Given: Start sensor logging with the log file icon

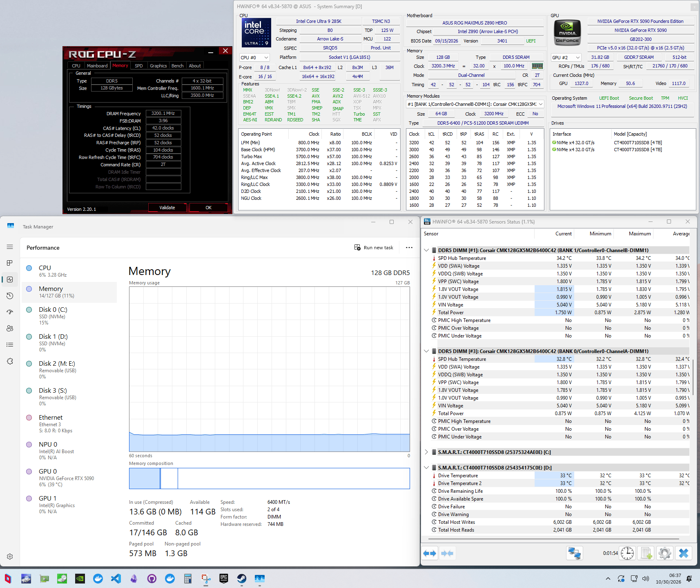Looking at the screenshot, I should (646, 553).
